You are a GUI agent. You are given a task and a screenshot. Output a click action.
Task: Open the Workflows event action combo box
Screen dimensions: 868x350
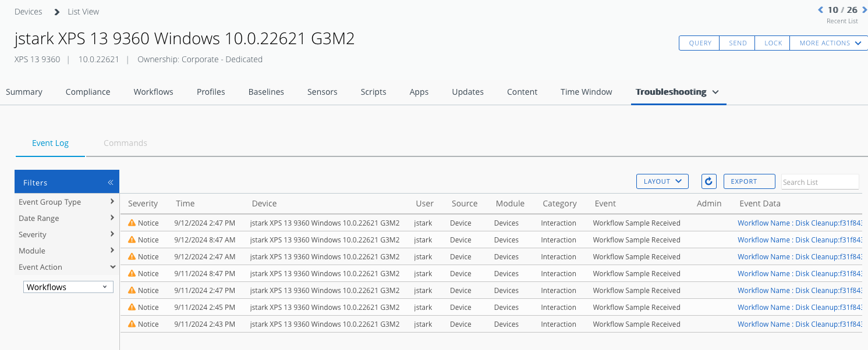point(68,287)
